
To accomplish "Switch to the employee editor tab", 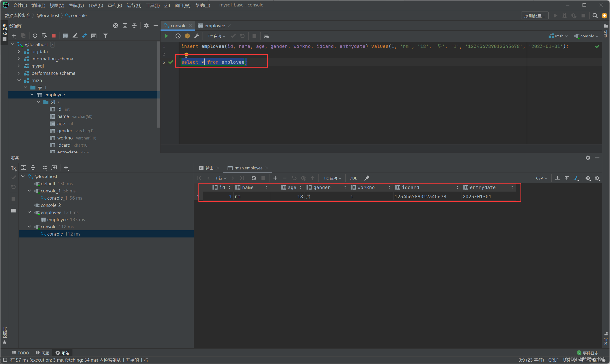I will pos(214,26).
